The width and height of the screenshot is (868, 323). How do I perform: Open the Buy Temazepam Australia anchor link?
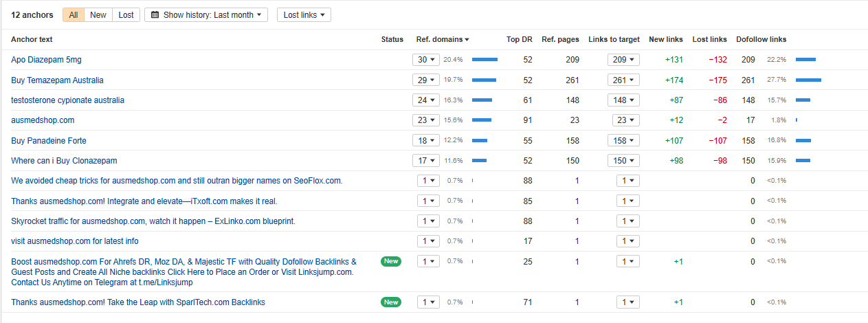pos(57,80)
